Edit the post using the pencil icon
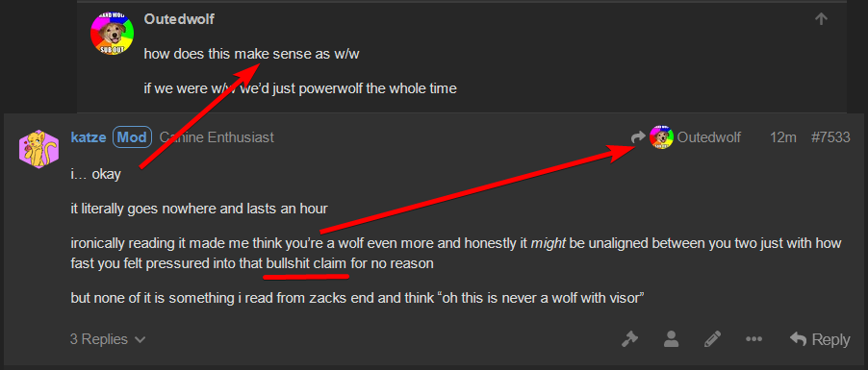 click(x=712, y=338)
